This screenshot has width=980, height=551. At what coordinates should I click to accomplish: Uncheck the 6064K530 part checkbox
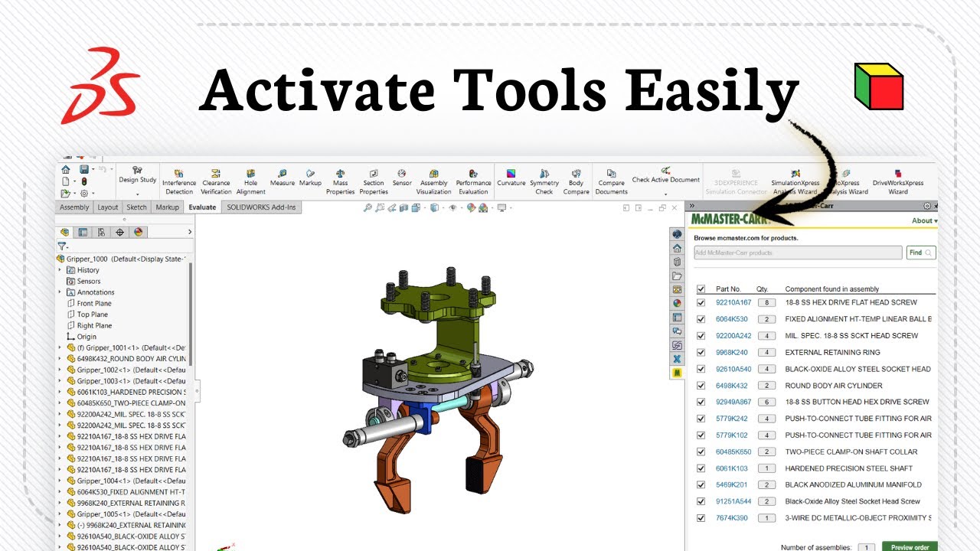[701, 319]
